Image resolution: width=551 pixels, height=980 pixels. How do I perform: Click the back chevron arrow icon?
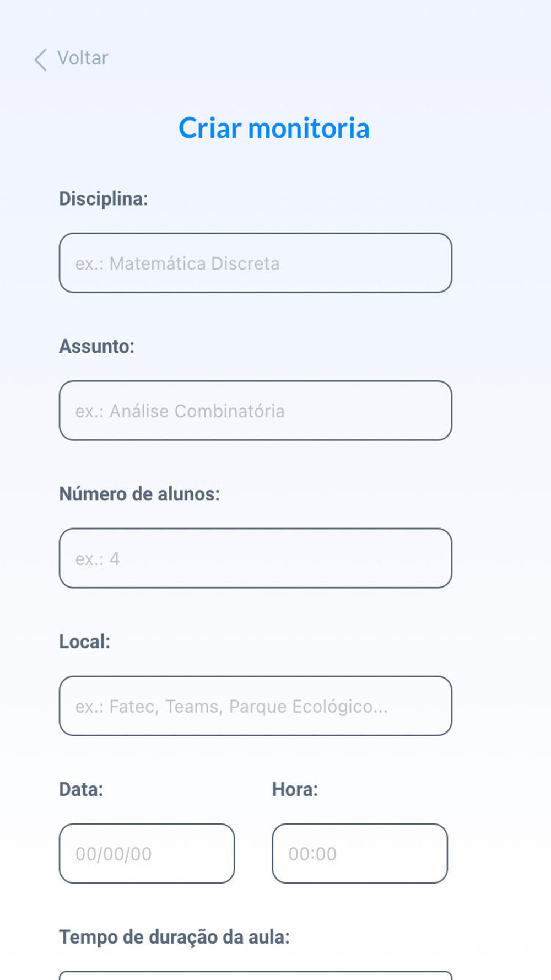(x=40, y=59)
